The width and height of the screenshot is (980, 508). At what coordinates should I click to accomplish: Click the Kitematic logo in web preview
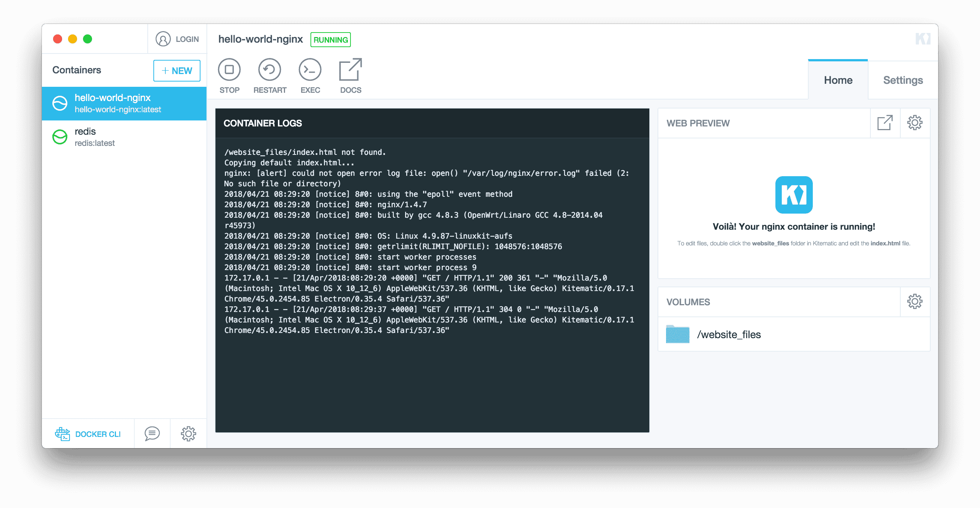(x=794, y=195)
